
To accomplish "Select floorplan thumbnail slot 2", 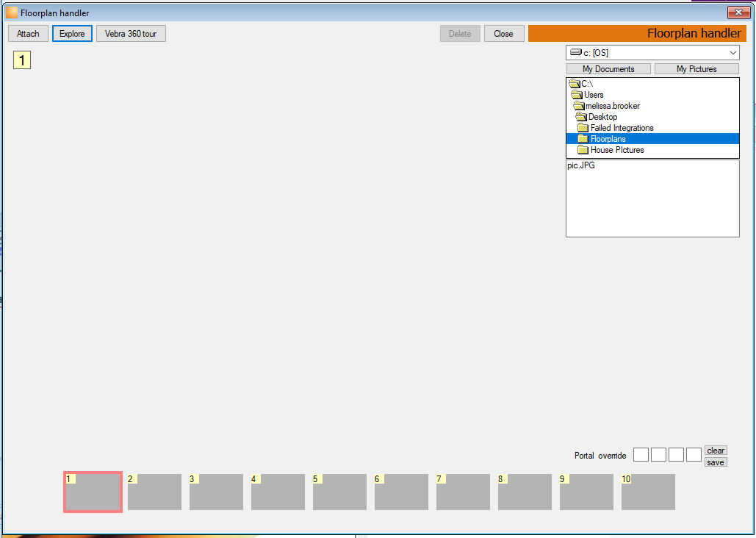I will [x=154, y=492].
